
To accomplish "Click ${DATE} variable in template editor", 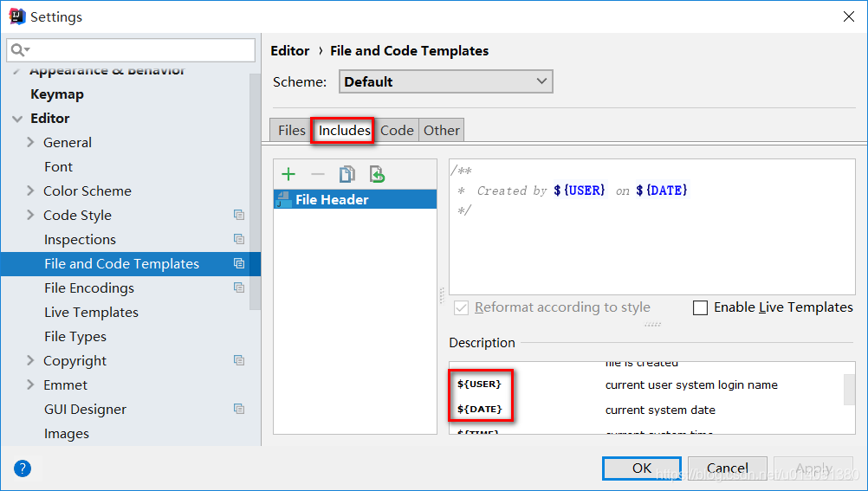I will (662, 191).
